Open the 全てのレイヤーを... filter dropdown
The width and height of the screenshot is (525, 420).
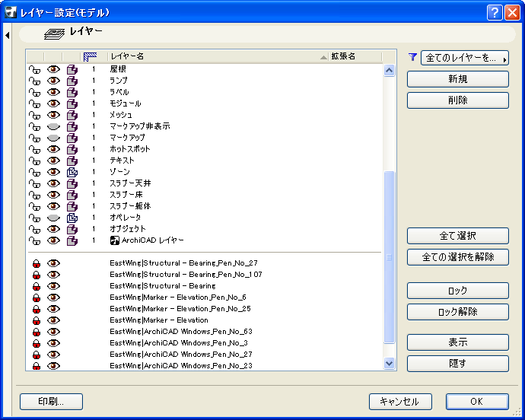465,58
